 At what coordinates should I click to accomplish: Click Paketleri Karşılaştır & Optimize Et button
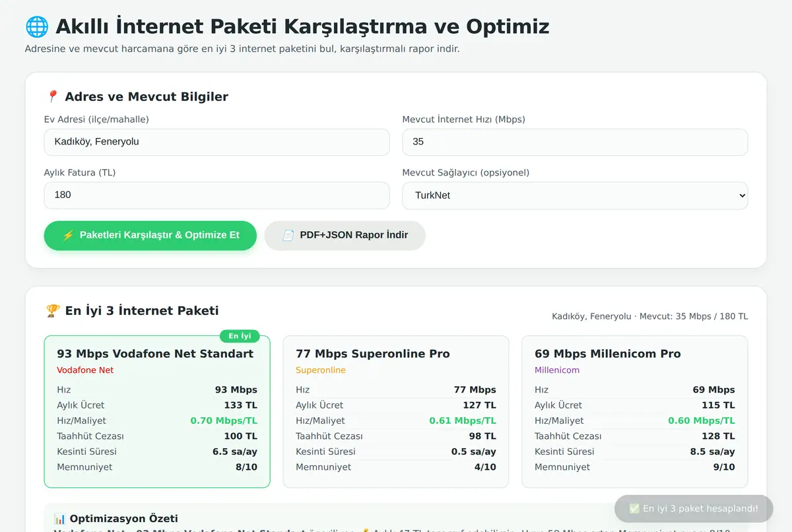coord(150,236)
